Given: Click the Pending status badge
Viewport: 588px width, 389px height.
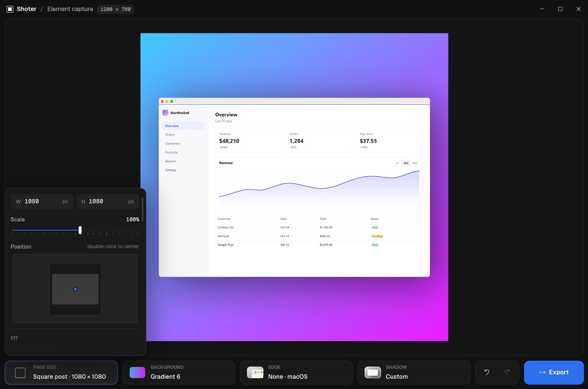Looking at the screenshot, I should pos(377,236).
